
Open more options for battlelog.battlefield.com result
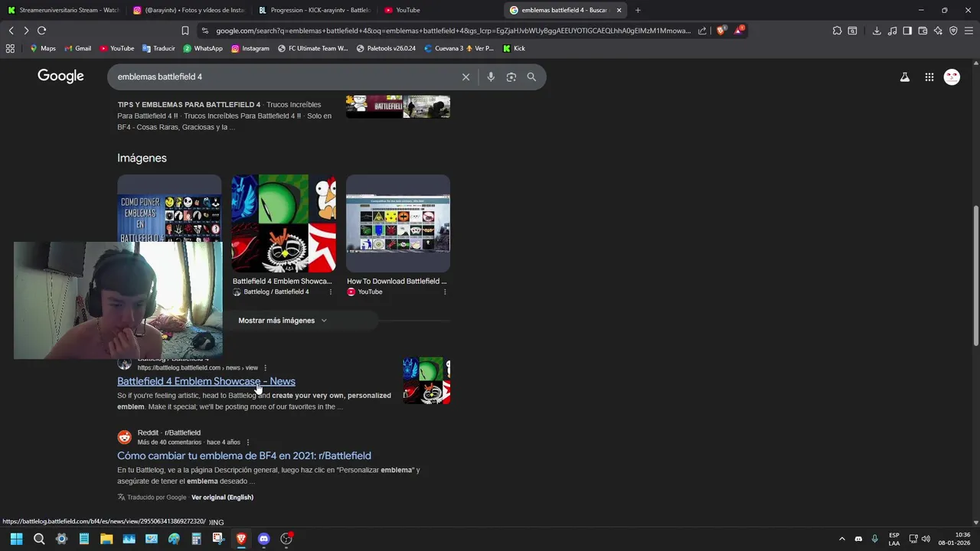click(266, 368)
